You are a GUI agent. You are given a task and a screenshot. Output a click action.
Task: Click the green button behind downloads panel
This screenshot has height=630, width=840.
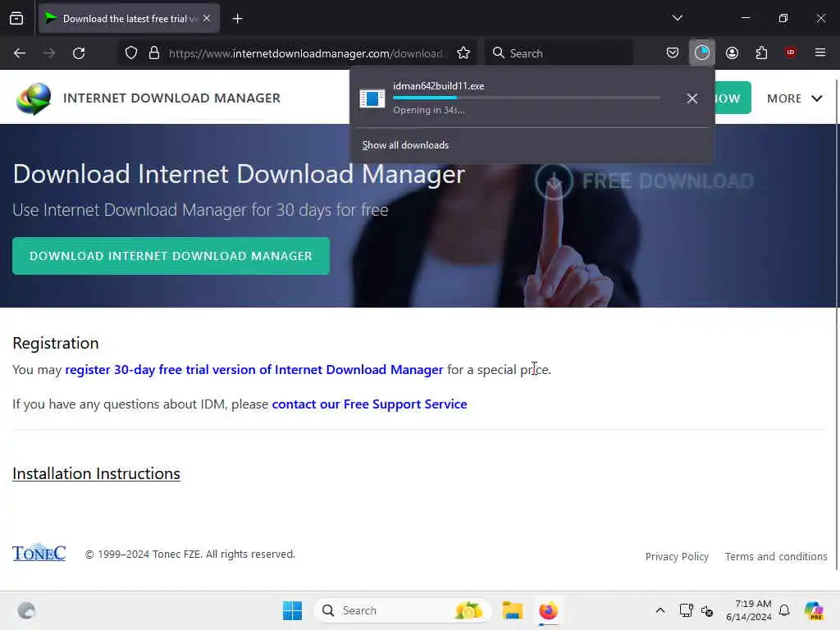click(x=733, y=98)
